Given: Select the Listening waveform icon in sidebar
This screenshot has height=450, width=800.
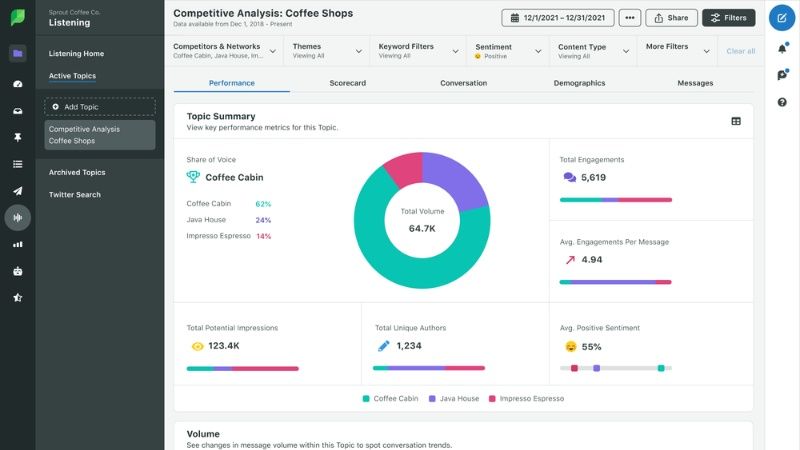Looking at the screenshot, I should coord(18,218).
